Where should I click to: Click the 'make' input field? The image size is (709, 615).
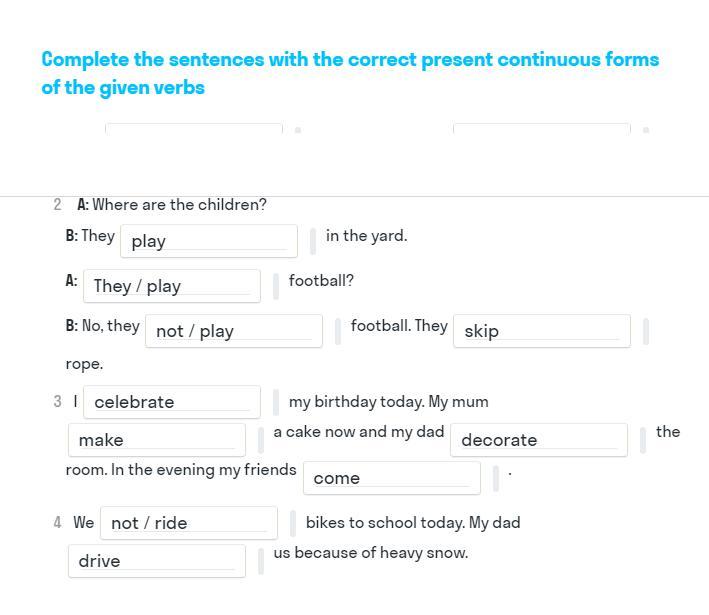pyautogui.click(x=156, y=440)
